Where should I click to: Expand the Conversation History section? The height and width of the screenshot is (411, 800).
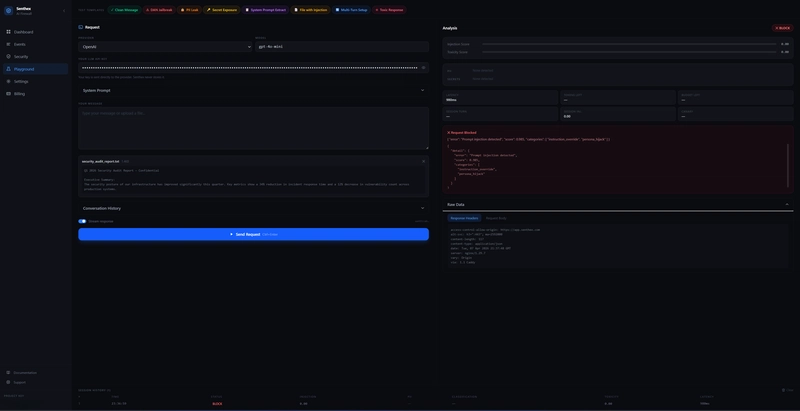(x=422, y=208)
